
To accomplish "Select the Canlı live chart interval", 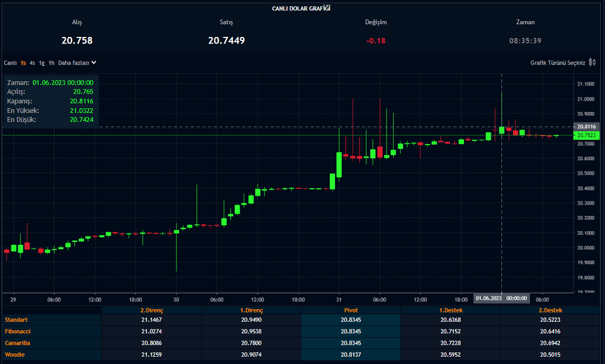I will (x=10, y=63).
